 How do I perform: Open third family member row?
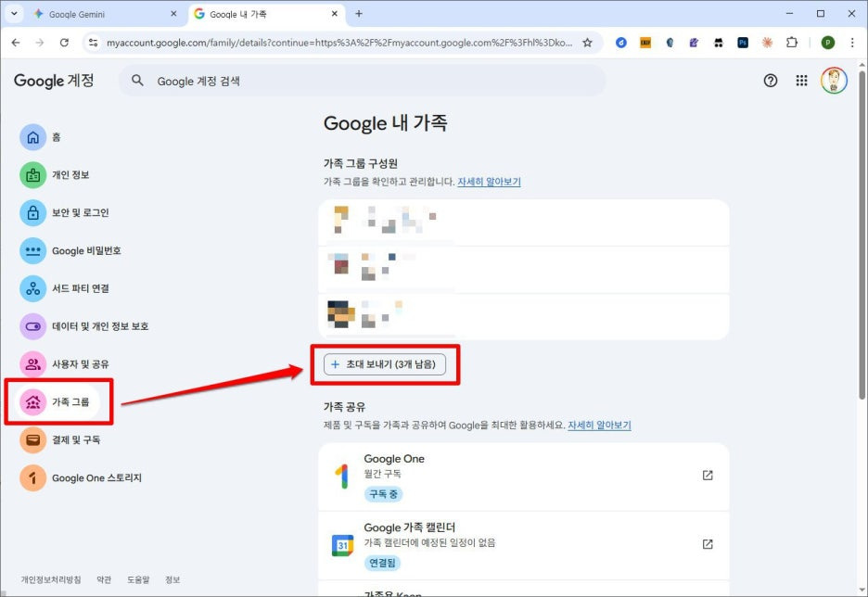524,316
